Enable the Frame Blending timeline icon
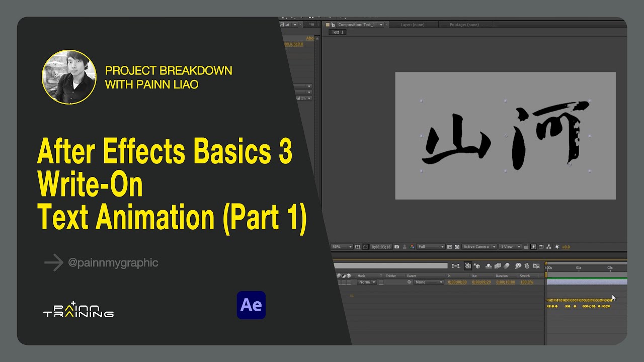Screen dimensions: 644x362 coord(497,265)
